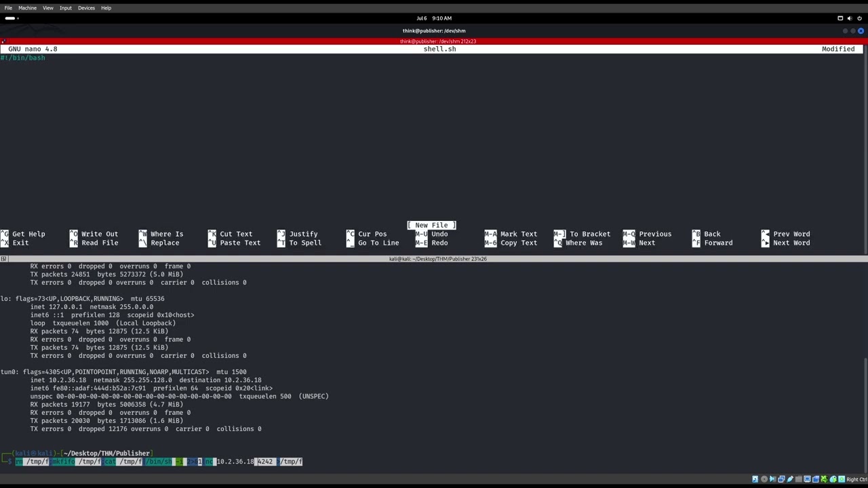Click the optical disc status icon
The image size is (868, 488).
coord(764,479)
